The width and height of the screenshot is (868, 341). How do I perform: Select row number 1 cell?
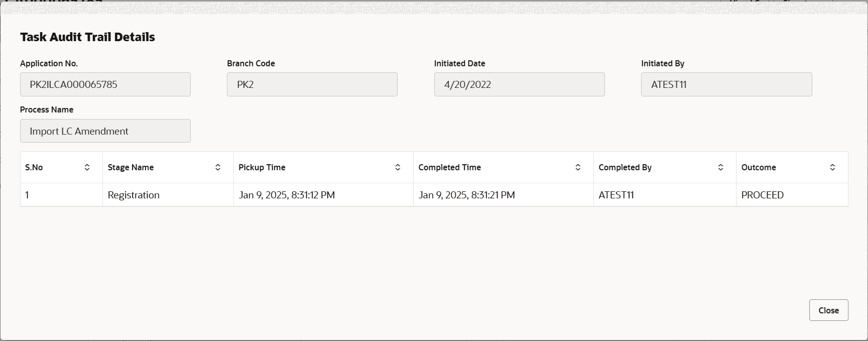(x=27, y=195)
